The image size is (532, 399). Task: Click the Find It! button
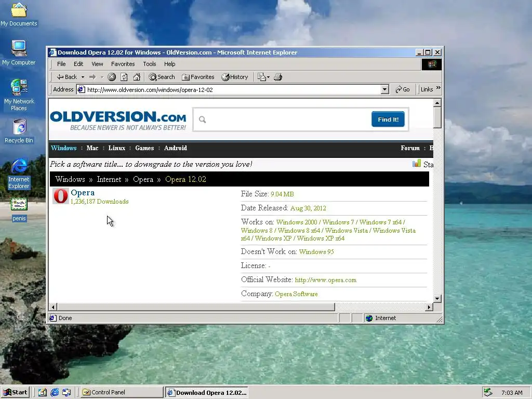click(x=388, y=119)
